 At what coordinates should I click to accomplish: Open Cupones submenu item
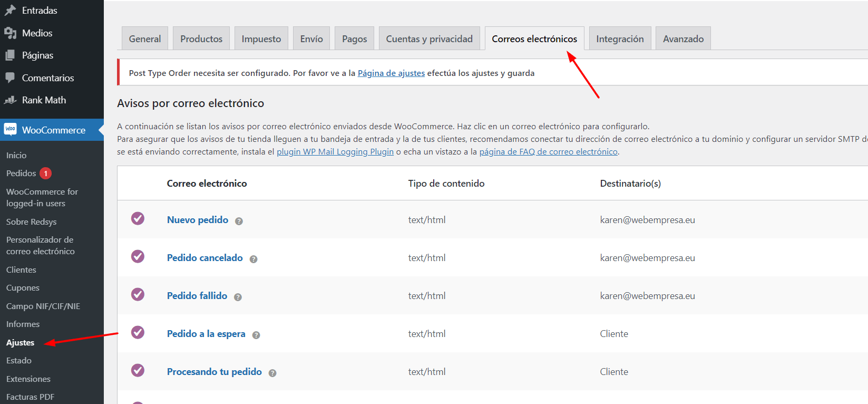tap(23, 287)
